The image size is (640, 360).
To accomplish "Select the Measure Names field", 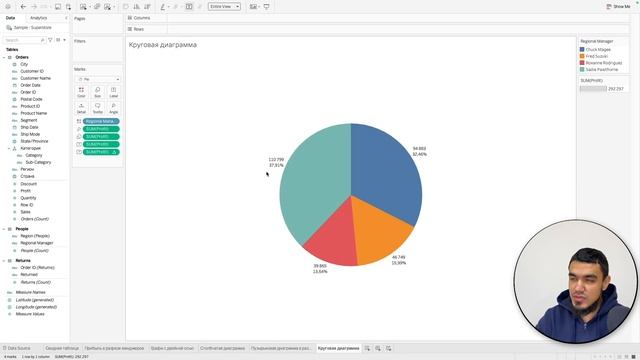I will pos(30,292).
